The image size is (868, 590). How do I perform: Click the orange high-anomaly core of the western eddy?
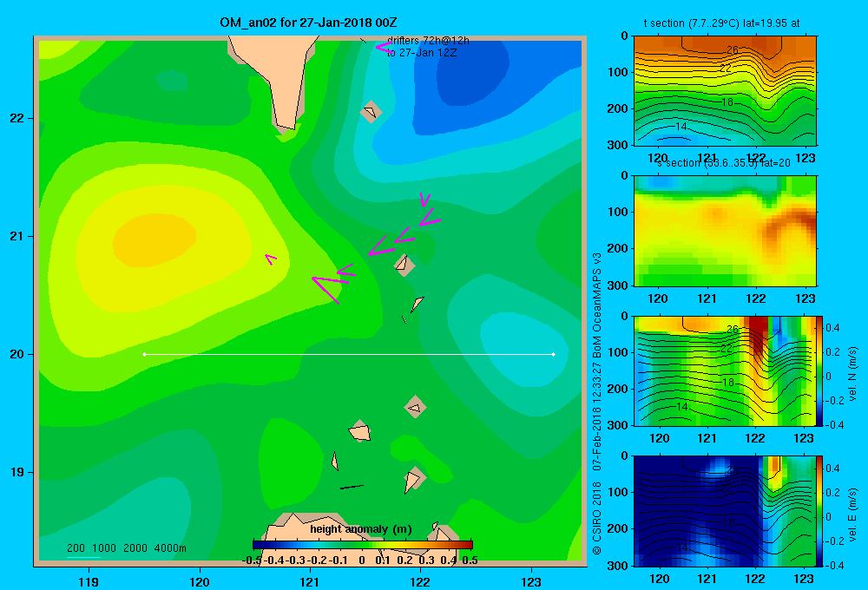154,240
